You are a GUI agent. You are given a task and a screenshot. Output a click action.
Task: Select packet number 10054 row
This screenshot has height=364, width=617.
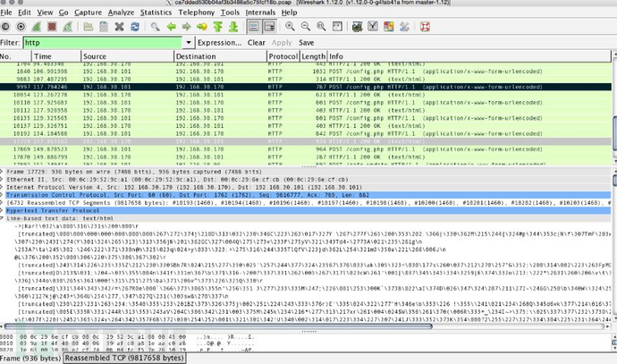click(306, 95)
